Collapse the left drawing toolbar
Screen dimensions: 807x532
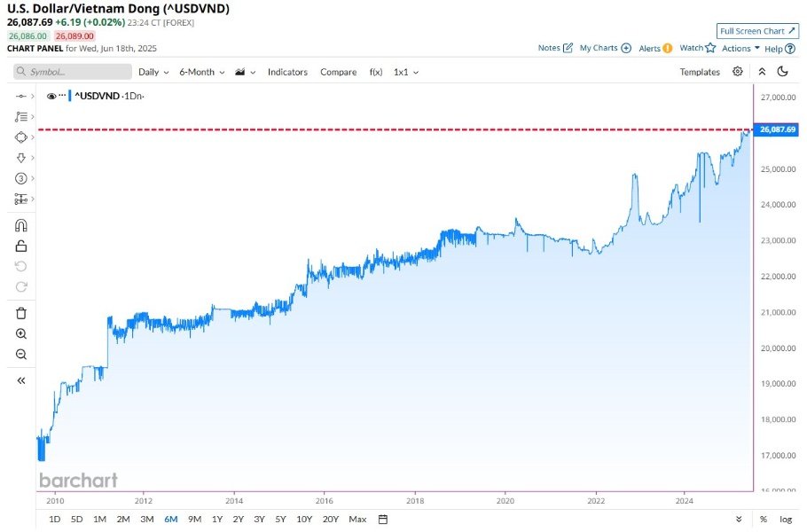21,380
